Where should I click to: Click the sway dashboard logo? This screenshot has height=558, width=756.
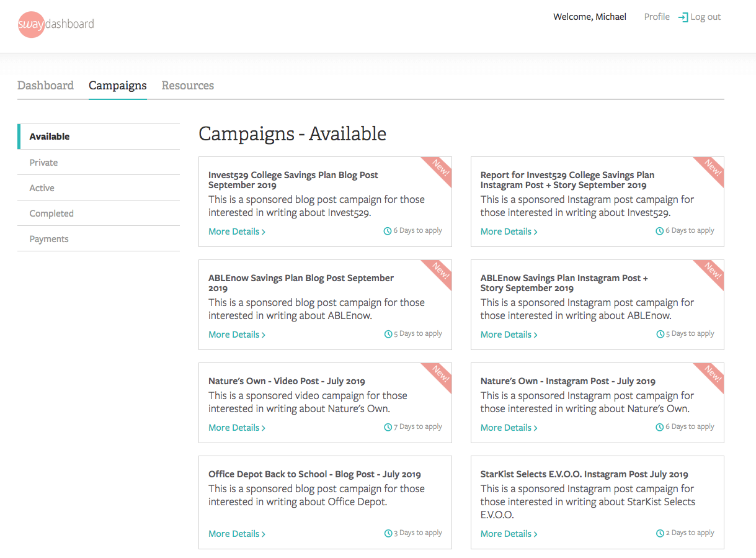56,25
